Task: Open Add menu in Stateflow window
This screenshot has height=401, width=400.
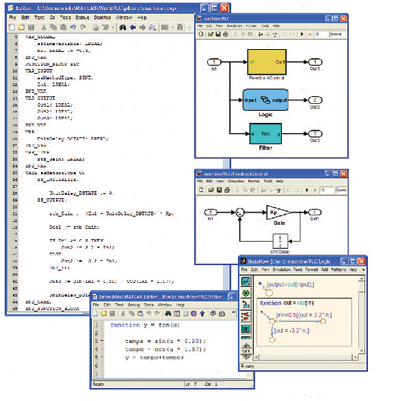Action: pos(324,269)
